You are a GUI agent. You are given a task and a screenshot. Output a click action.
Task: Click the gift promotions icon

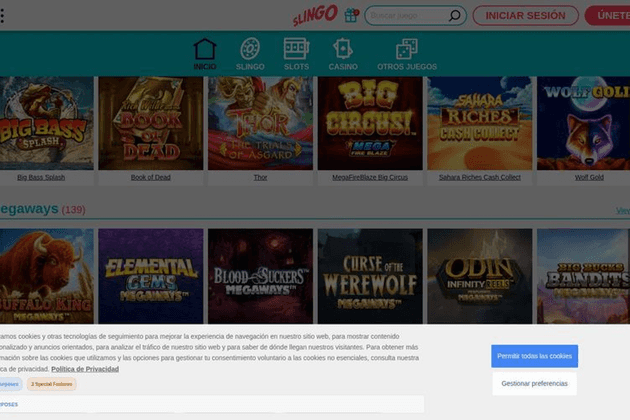[x=351, y=15]
